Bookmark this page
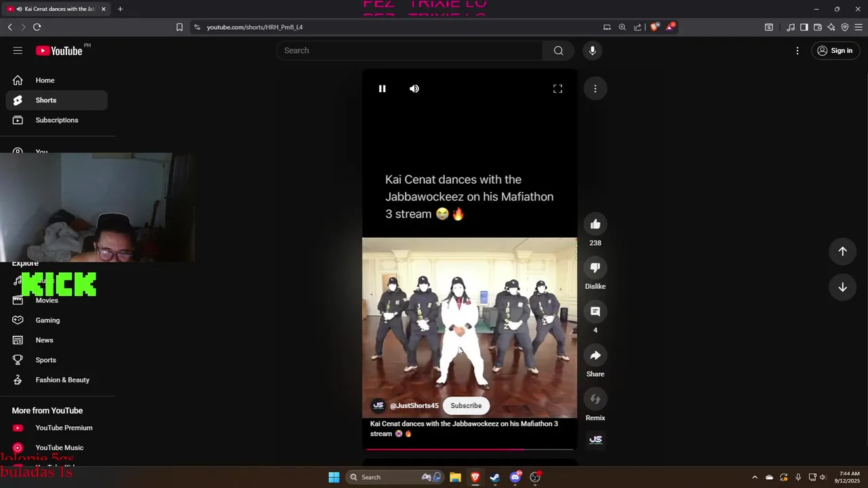The width and height of the screenshot is (868, 488). coord(179,27)
